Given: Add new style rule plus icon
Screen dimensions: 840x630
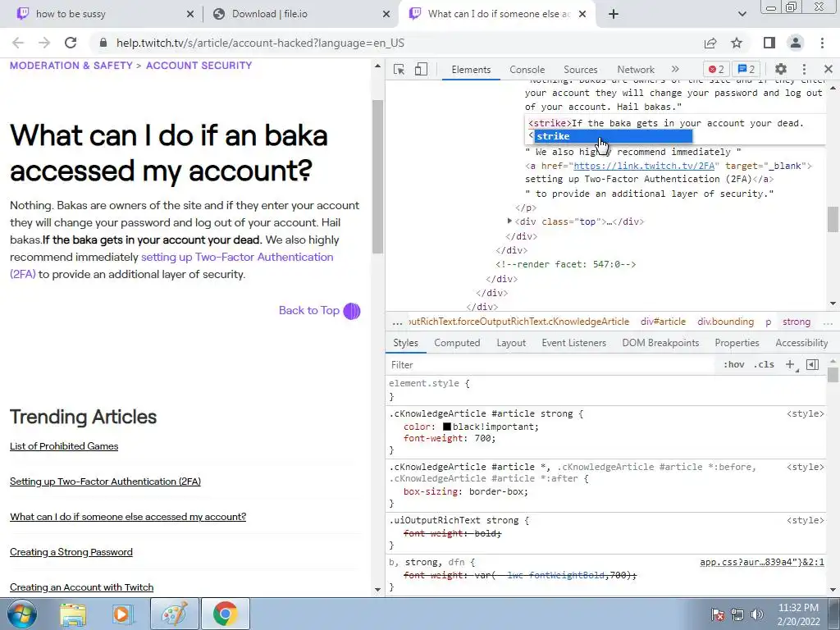Looking at the screenshot, I should (x=790, y=365).
